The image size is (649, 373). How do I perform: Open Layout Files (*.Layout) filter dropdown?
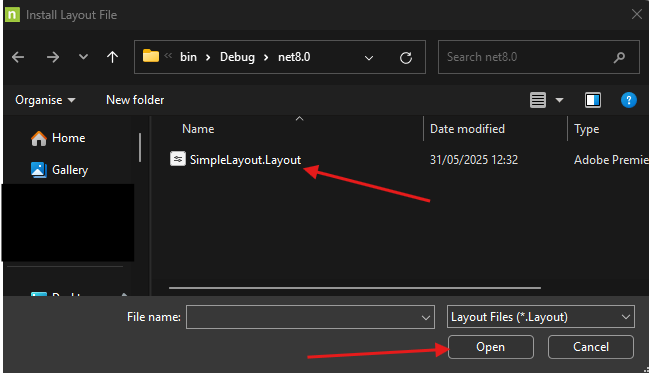pyautogui.click(x=541, y=317)
